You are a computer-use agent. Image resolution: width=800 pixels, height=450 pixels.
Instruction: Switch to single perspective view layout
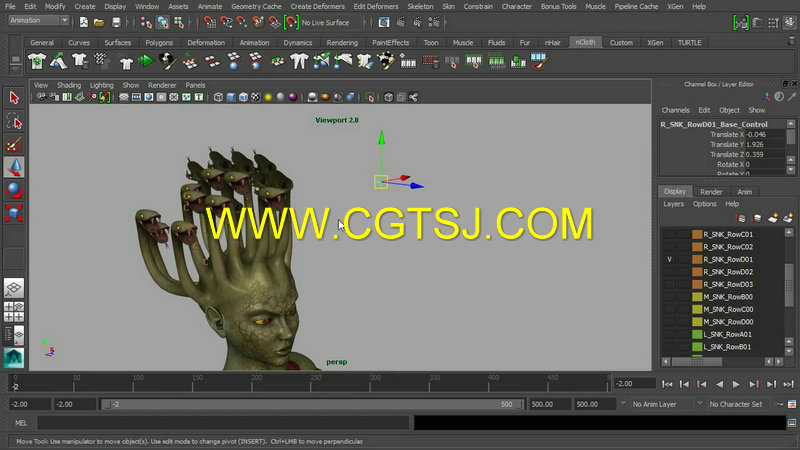pos(14,288)
